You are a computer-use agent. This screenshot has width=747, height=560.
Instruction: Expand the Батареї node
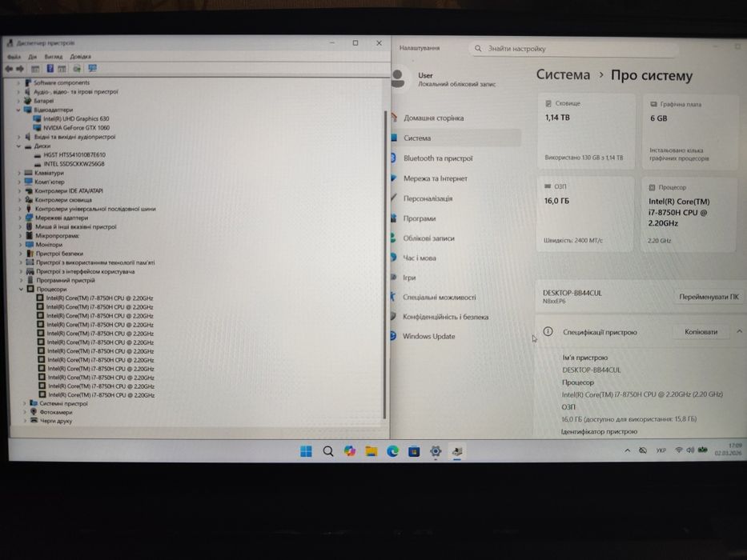[x=18, y=101]
